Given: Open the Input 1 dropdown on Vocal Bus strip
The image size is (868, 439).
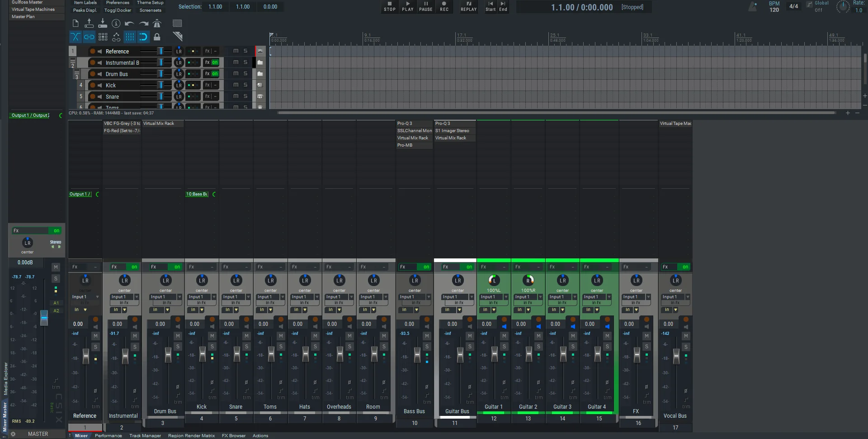Looking at the screenshot, I should coord(675,297).
